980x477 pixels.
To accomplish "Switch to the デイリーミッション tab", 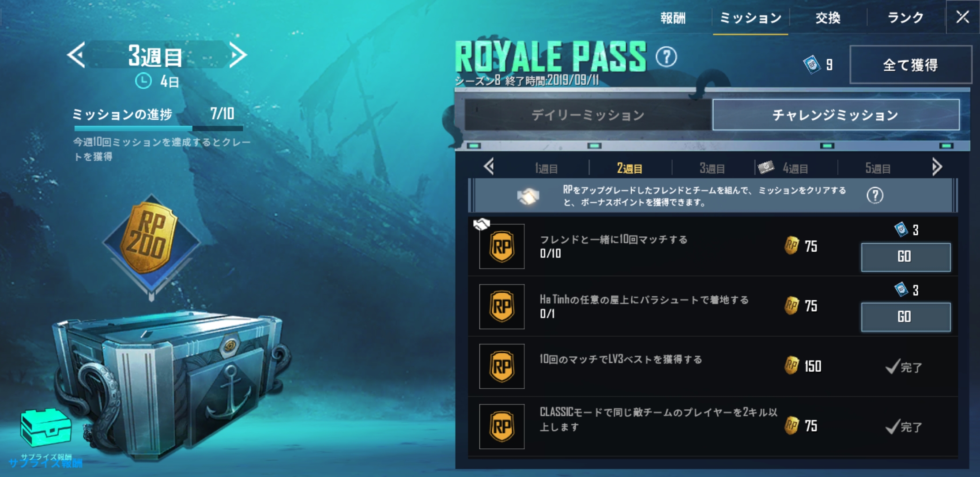I will (x=588, y=115).
